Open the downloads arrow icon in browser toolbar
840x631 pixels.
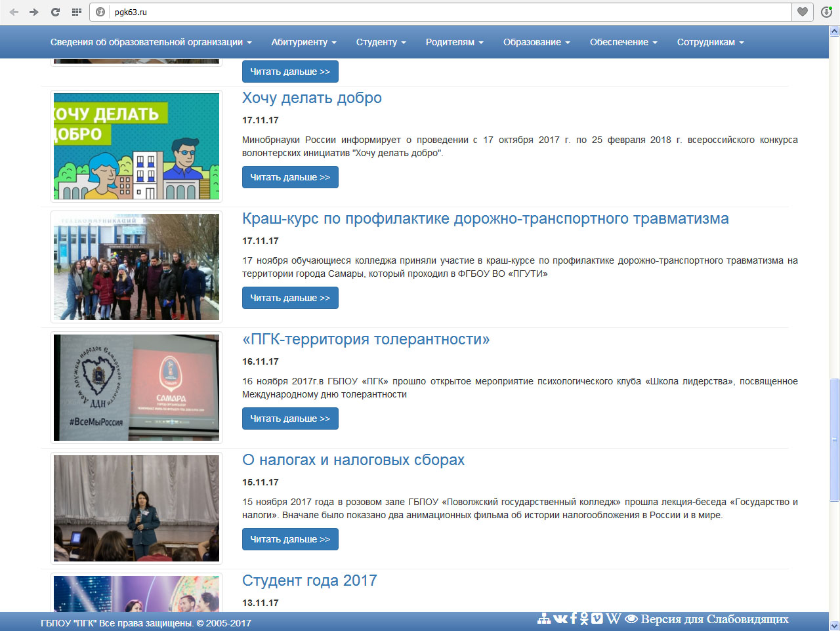pyautogui.click(x=826, y=12)
